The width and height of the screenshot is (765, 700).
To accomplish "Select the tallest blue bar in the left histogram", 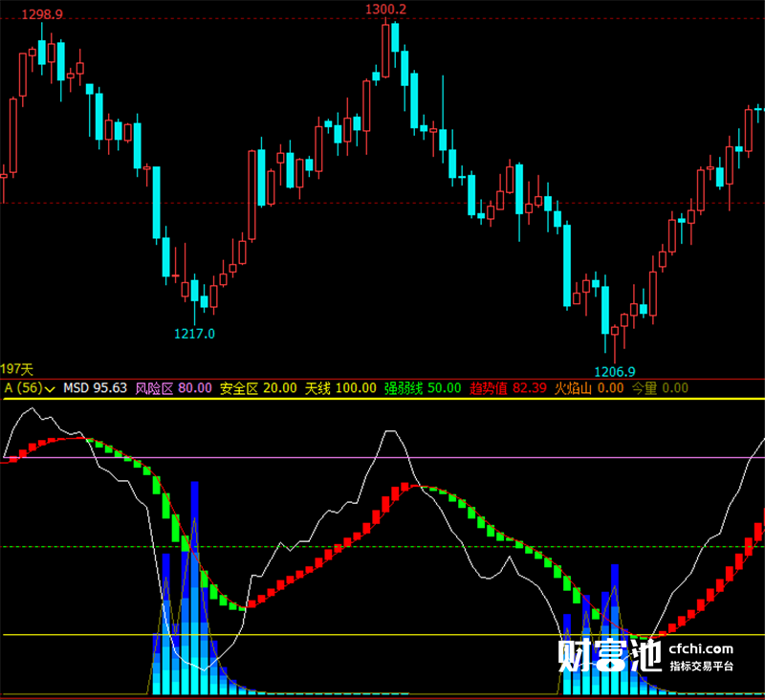I will click(x=195, y=588).
